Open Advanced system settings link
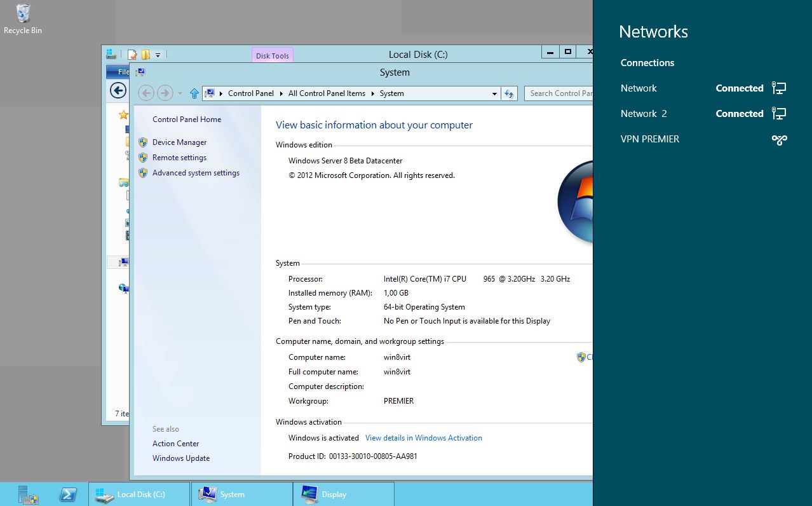Image resolution: width=812 pixels, height=506 pixels. (x=196, y=173)
